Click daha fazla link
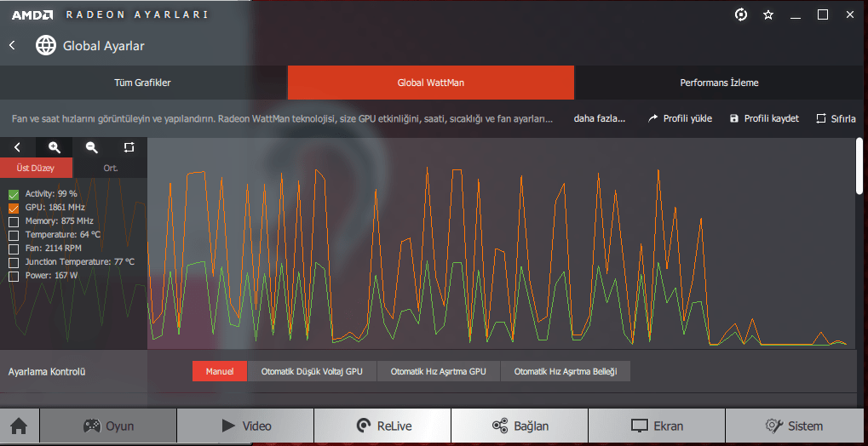Screen dimensions: 868x446 600,118
